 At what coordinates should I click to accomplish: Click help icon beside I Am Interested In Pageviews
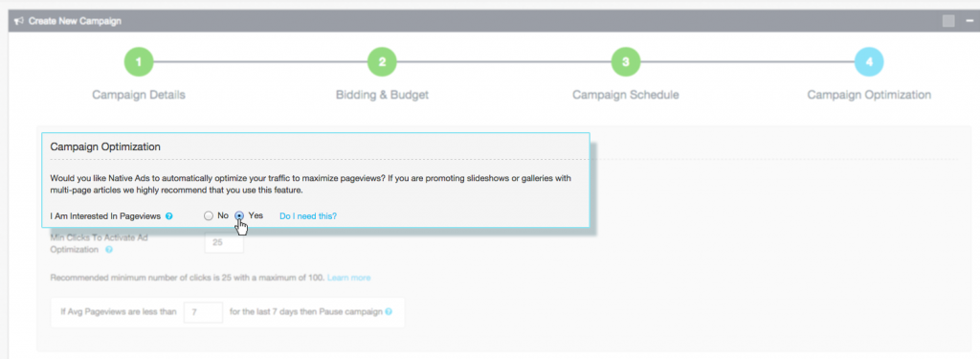(168, 216)
